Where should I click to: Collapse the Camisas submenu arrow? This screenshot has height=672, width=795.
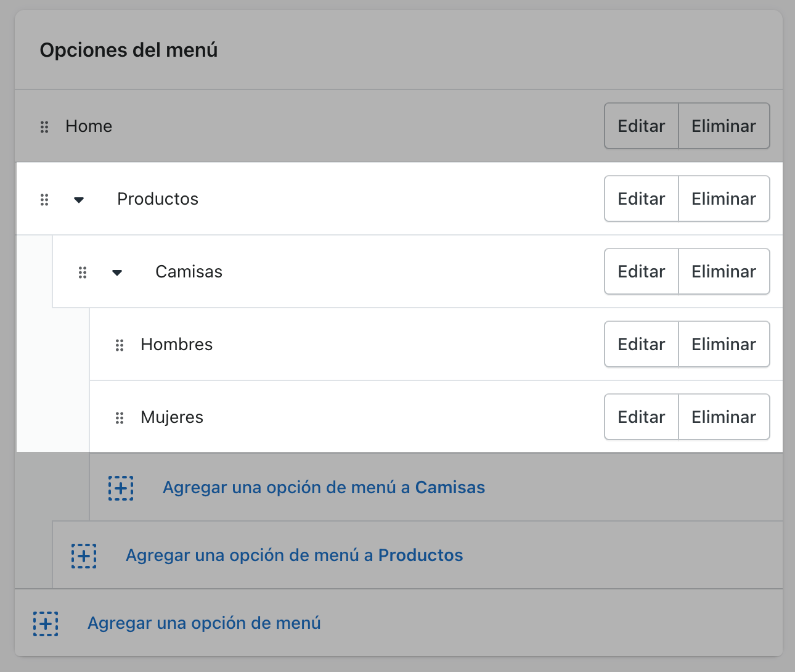click(117, 272)
